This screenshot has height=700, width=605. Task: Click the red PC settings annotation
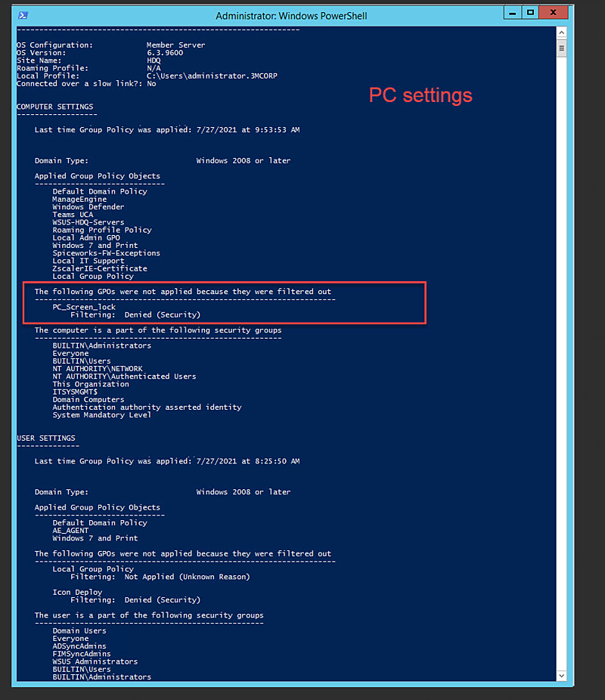420,96
